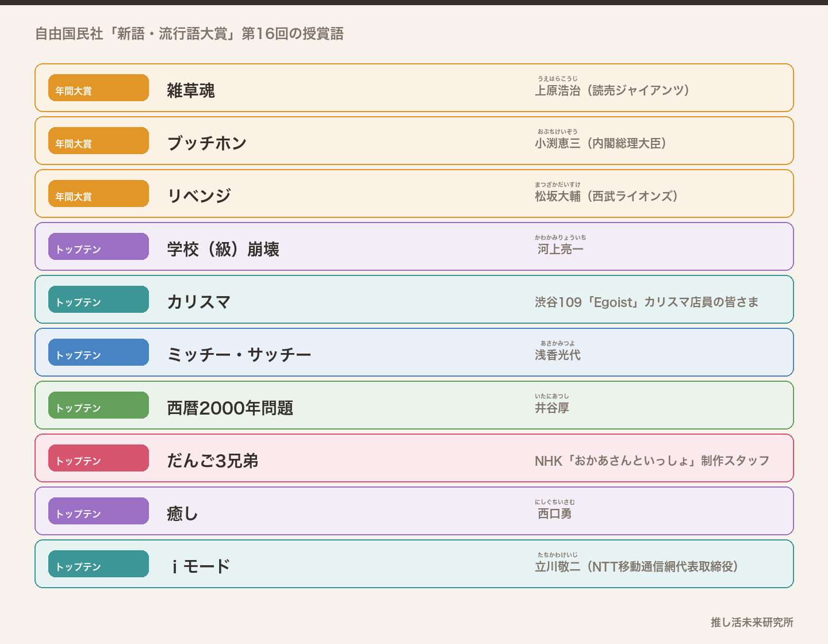
Task: Select winner 西口勇
Action: (555, 513)
